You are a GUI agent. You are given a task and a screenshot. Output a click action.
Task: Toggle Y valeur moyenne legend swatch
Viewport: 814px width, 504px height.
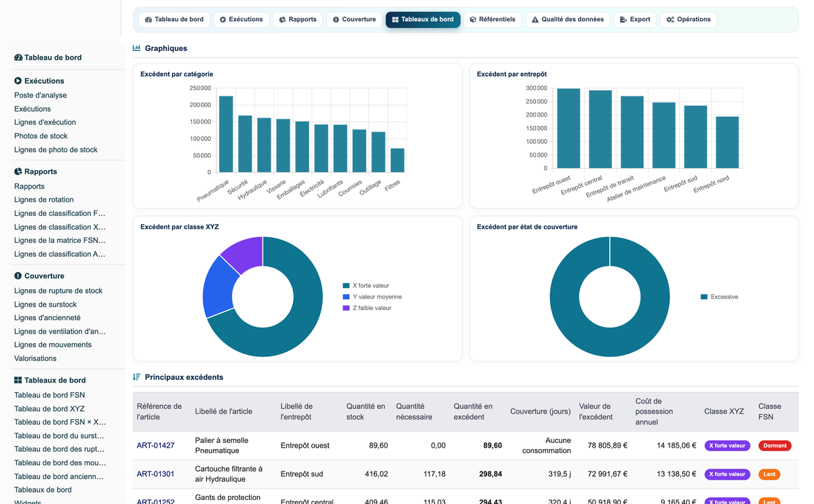click(x=346, y=297)
